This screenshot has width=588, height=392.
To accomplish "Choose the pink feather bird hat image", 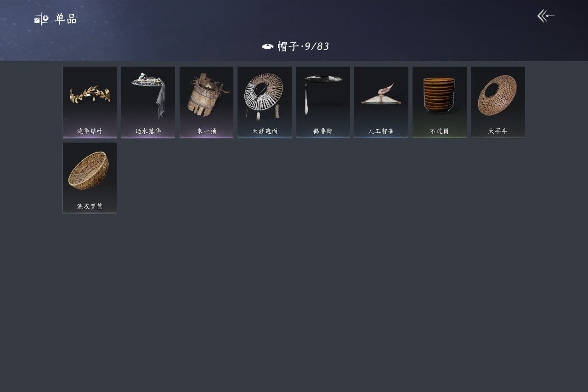I will tap(381, 94).
